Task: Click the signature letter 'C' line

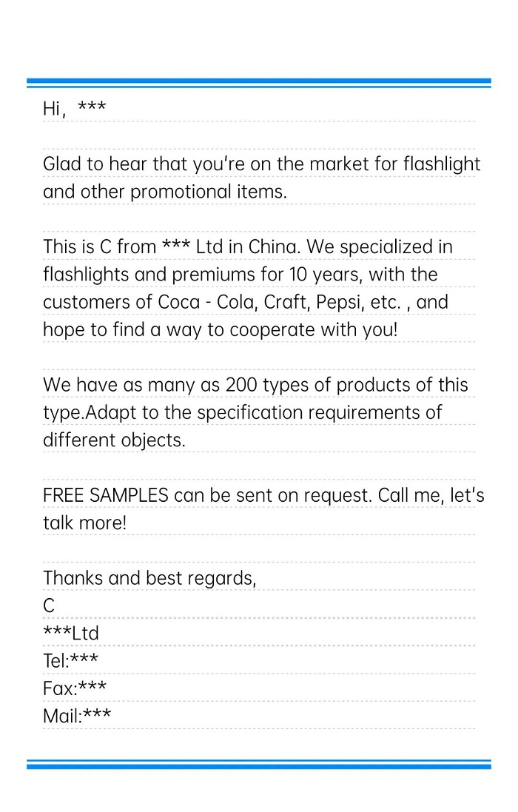Action: (49, 606)
